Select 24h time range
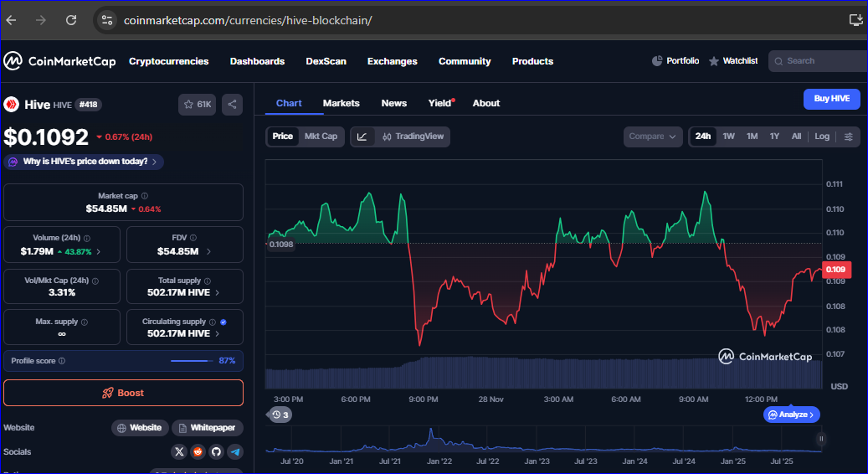The width and height of the screenshot is (868, 474). coord(703,137)
